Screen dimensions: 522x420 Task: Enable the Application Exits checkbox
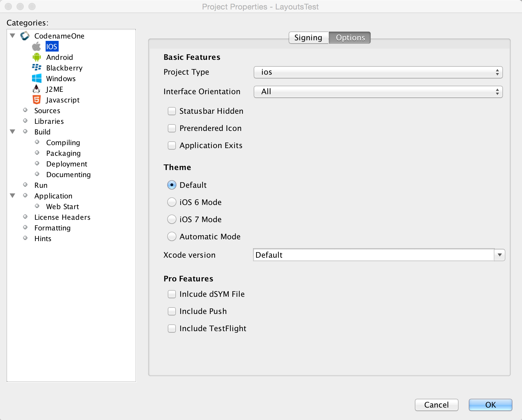[172, 145]
